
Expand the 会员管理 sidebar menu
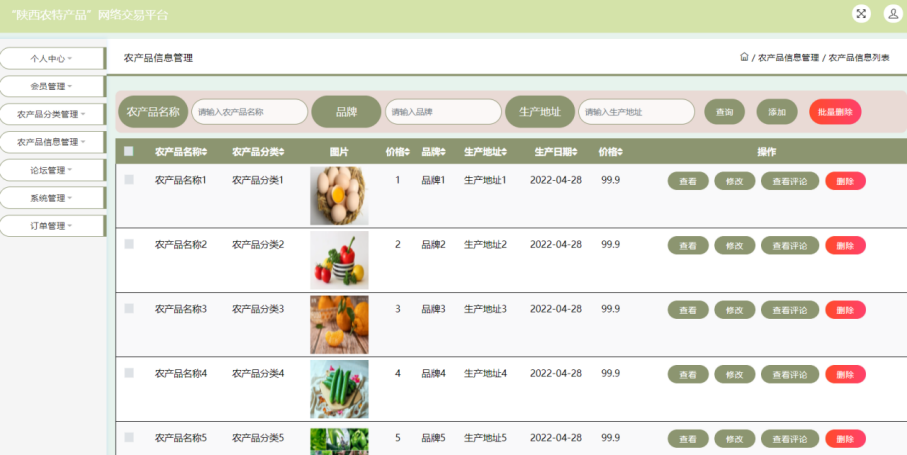point(52,86)
